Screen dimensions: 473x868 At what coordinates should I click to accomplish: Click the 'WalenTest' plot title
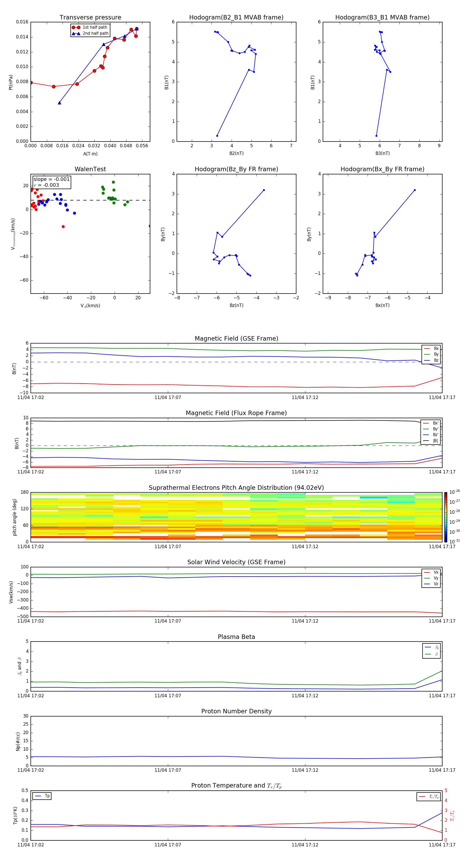pyautogui.click(x=90, y=169)
